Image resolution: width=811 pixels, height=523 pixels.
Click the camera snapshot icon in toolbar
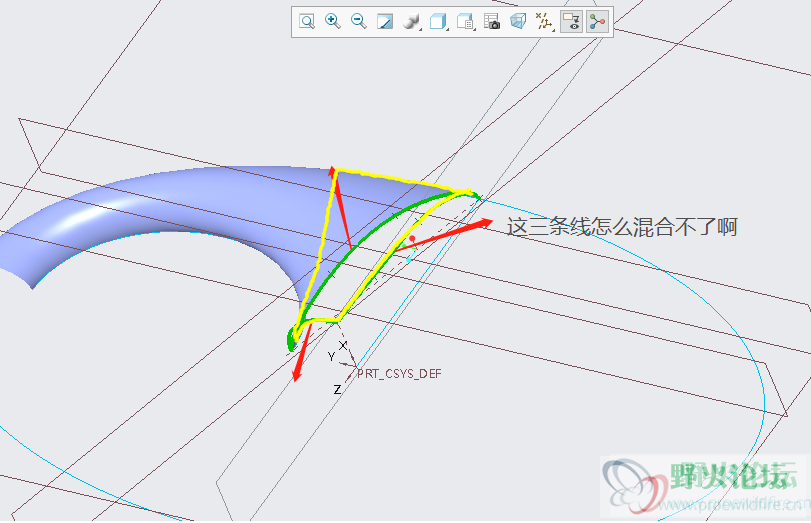pos(492,22)
